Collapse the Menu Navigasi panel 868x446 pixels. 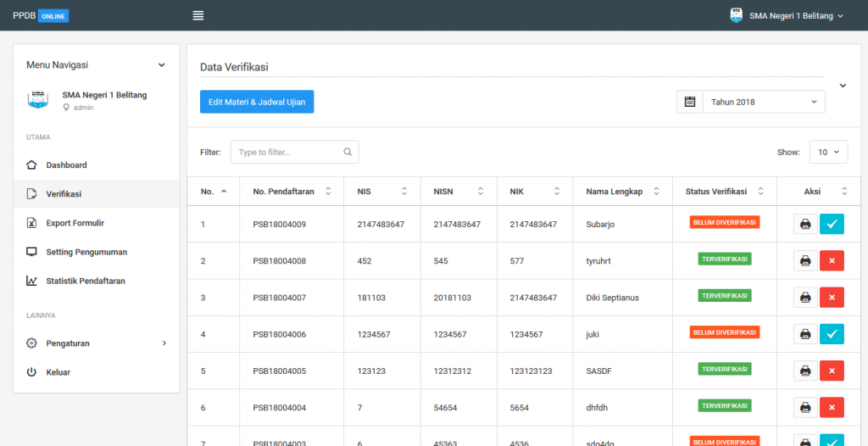[x=162, y=65]
